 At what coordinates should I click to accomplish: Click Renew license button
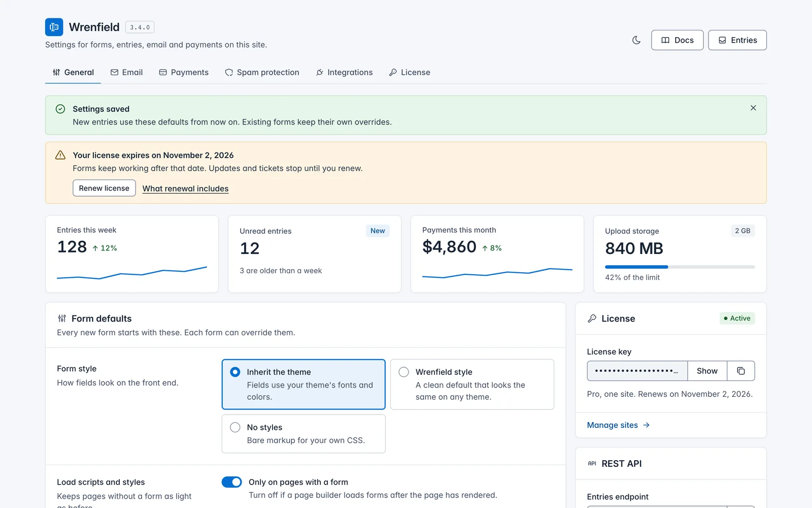click(104, 188)
